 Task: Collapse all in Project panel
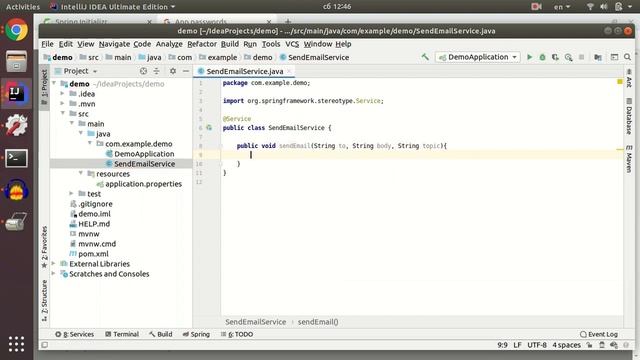(157, 71)
